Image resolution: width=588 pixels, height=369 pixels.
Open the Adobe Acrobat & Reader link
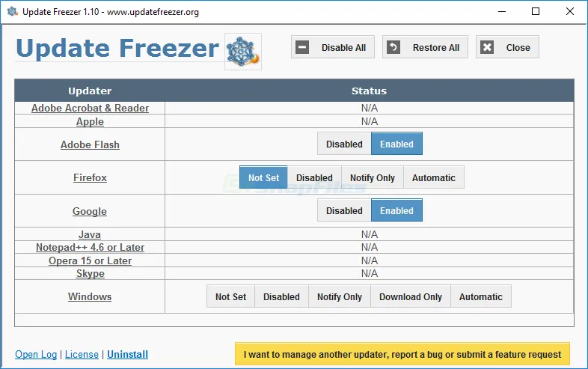(x=90, y=108)
